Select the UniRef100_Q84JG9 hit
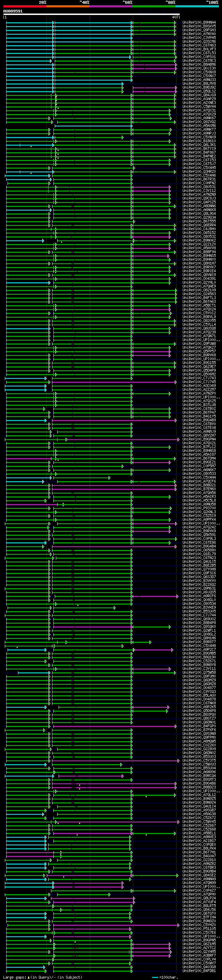The image size is (222, 980). coord(199,95)
